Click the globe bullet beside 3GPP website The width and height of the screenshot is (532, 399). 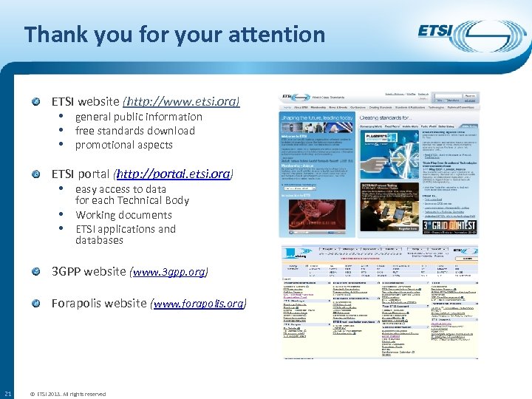tap(35, 271)
